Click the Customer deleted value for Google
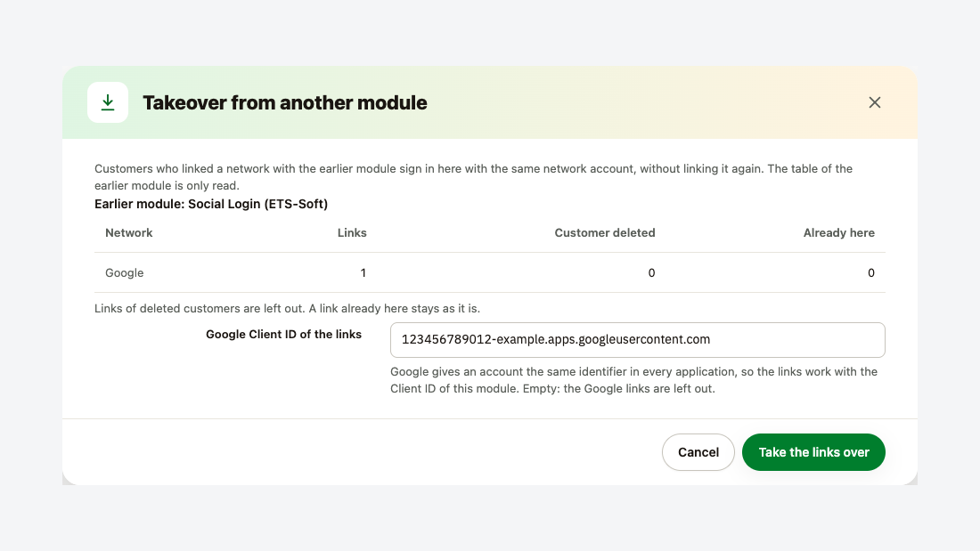 point(651,273)
